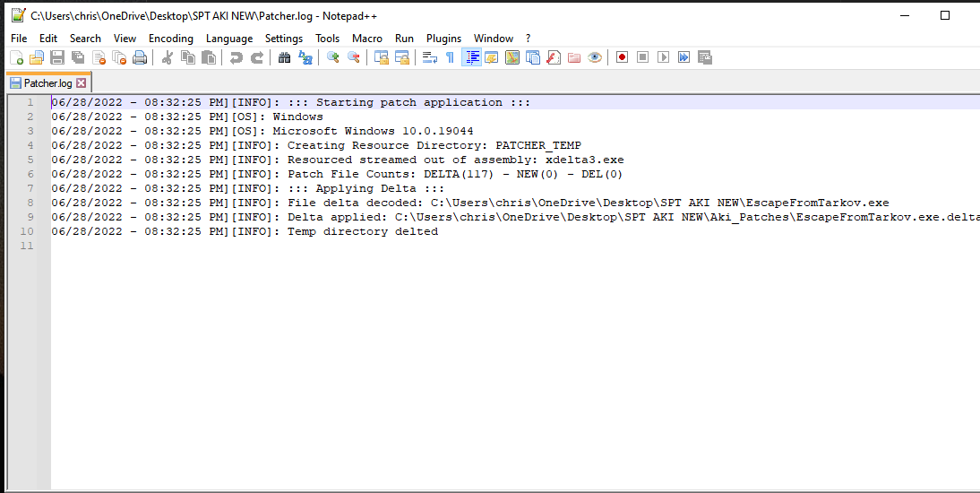Viewport: 980px width, 493px height.
Task: Toggle the Show Indent Guide button
Action: 471,57
